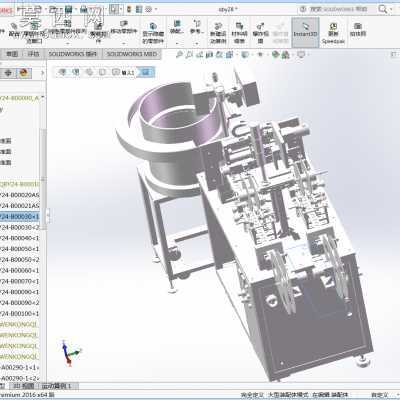
Task: Select tree item B00030<2
Action: point(19,227)
